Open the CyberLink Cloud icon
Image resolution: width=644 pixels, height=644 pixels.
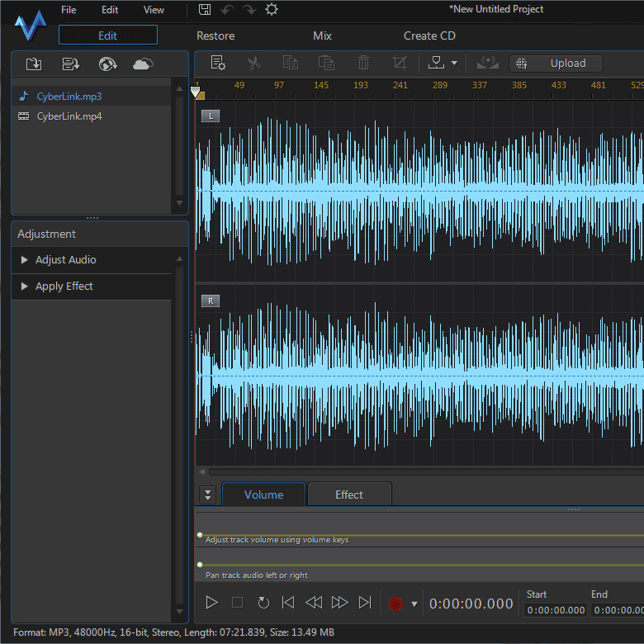pos(143,64)
